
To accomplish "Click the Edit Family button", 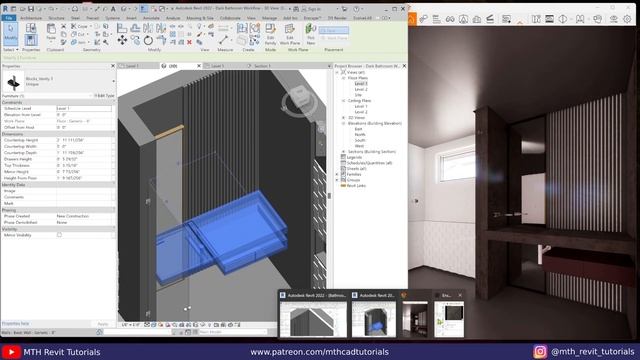I will (x=270, y=33).
